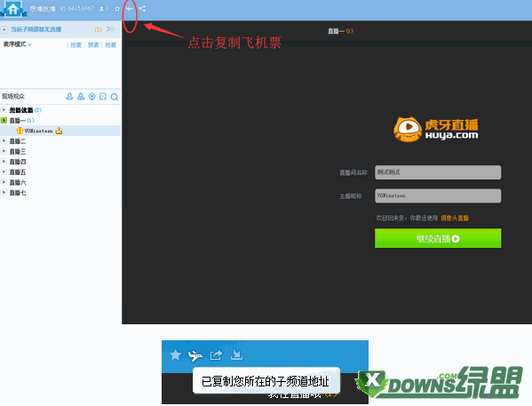Click the share icon in top bar

[x=142, y=9]
